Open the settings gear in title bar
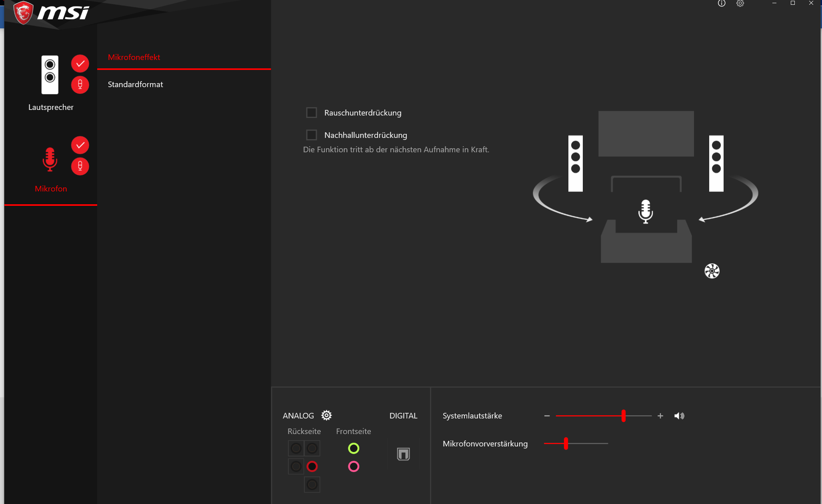The image size is (822, 504). coord(740,4)
